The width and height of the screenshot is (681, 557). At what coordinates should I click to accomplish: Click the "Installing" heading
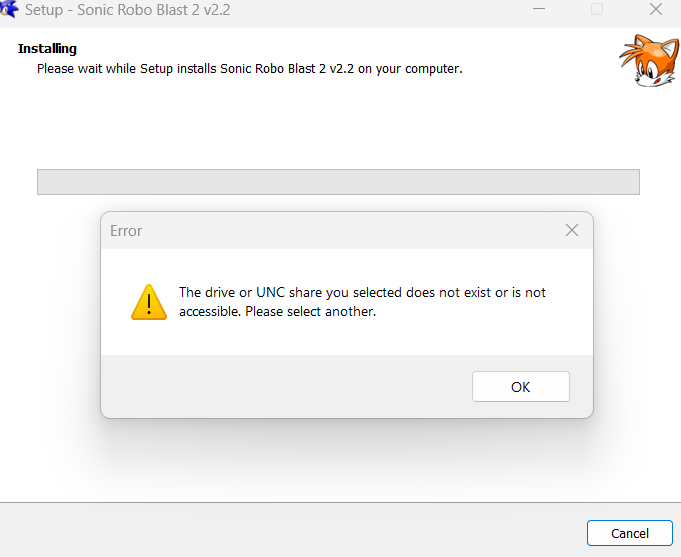click(47, 49)
